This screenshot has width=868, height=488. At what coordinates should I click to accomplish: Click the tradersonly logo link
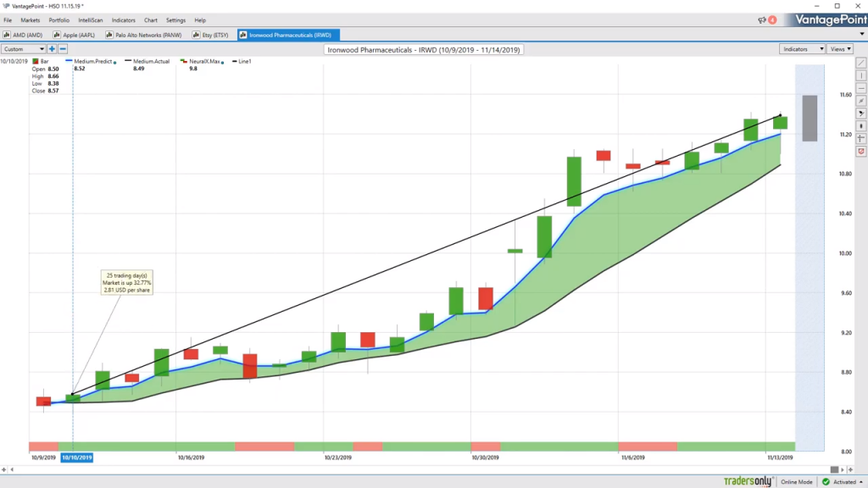tap(748, 481)
